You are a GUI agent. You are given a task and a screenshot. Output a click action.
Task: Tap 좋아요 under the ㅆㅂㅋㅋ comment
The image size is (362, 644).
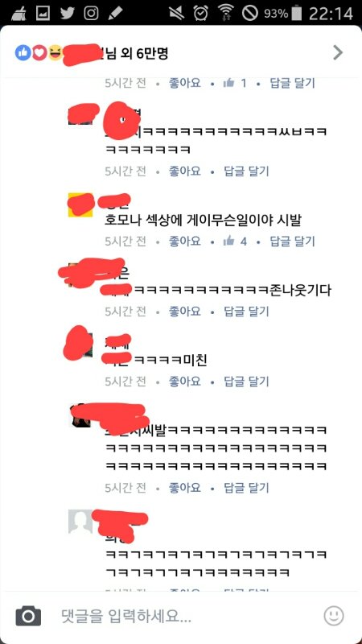185,171
